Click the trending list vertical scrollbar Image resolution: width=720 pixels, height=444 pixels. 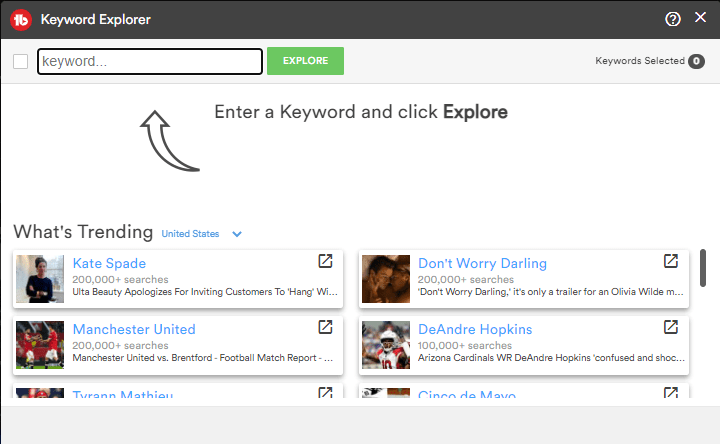(703, 268)
